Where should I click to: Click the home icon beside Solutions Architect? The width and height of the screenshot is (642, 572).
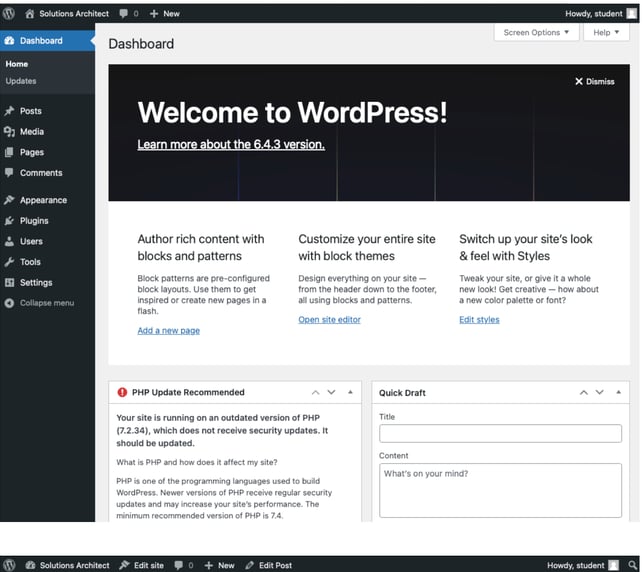(29, 14)
